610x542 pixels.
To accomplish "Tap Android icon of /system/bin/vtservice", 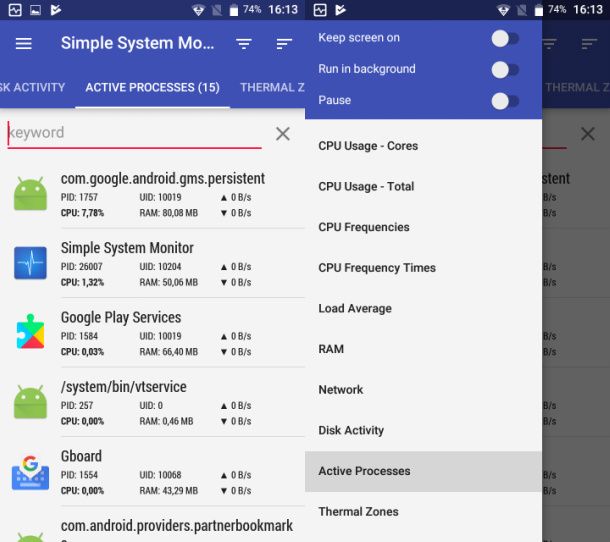I will tap(30, 402).
